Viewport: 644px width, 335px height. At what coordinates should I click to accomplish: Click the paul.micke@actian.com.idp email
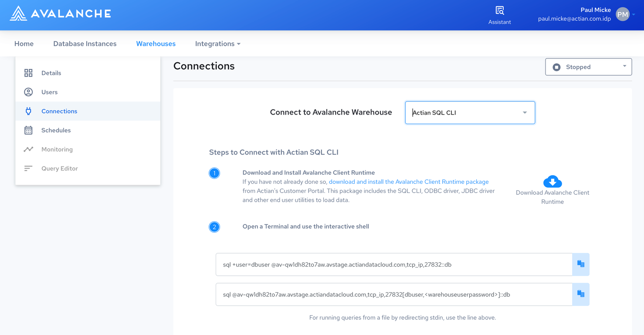tap(574, 19)
